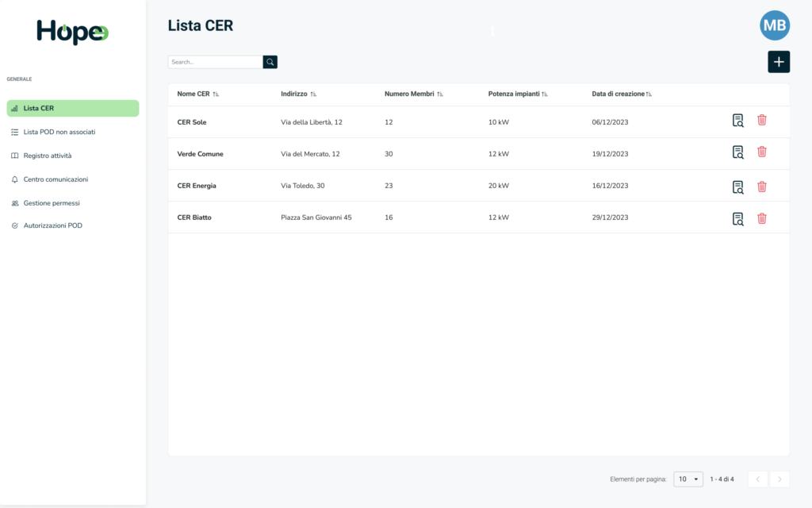This screenshot has height=508, width=812.
Task: Focus the Search input field
Action: pyautogui.click(x=215, y=62)
